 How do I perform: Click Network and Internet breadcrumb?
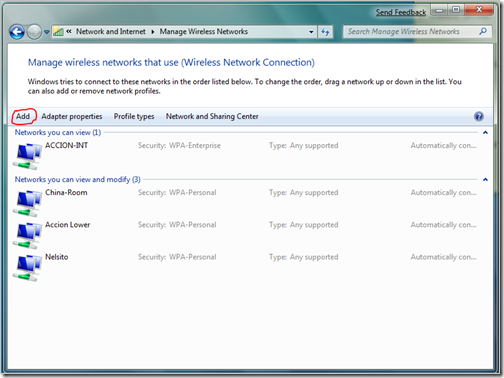pyautogui.click(x=111, y=31)
